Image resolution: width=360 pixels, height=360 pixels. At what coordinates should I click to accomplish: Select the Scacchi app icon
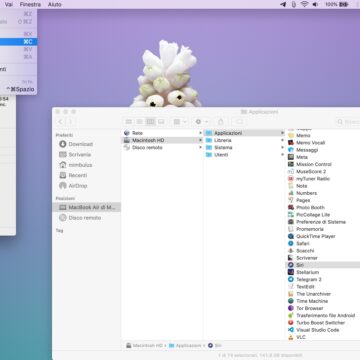click(x=291, y=250)
